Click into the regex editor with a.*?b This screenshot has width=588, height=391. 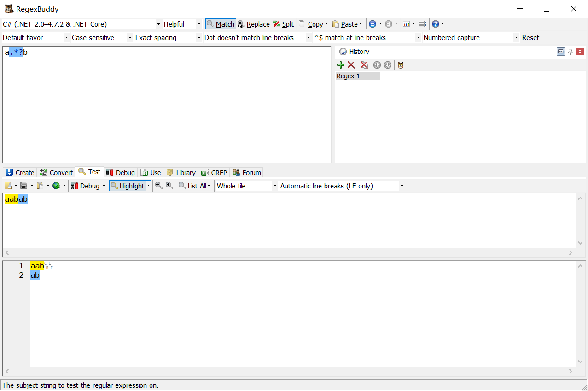167,105
